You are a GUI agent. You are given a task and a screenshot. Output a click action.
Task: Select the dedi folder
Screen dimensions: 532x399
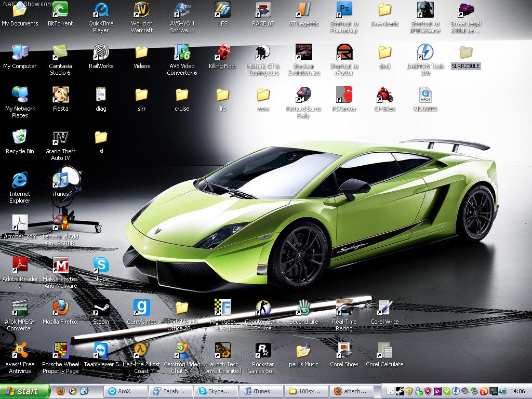click(385, 52)
